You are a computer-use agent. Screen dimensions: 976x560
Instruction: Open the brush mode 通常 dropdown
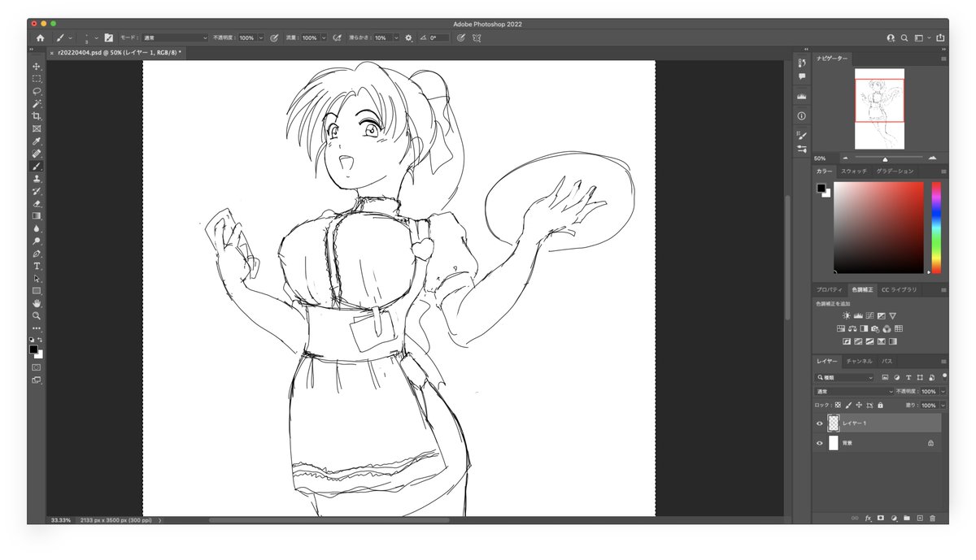(x=175, y=37)
